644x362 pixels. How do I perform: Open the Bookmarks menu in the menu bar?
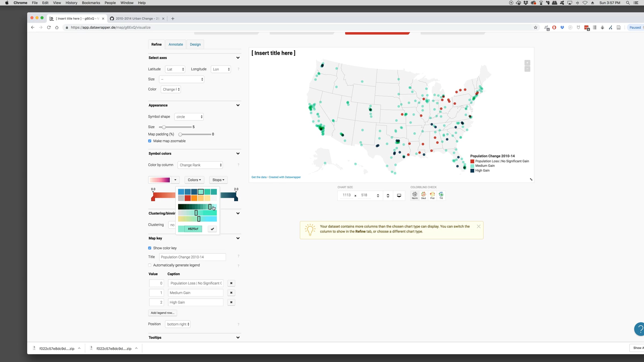[91, 3]
